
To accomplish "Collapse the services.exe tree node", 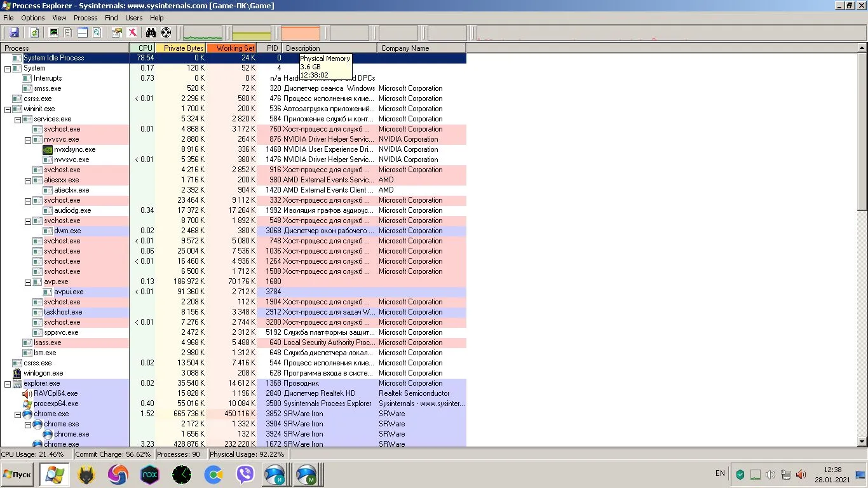I will (18, 119).
